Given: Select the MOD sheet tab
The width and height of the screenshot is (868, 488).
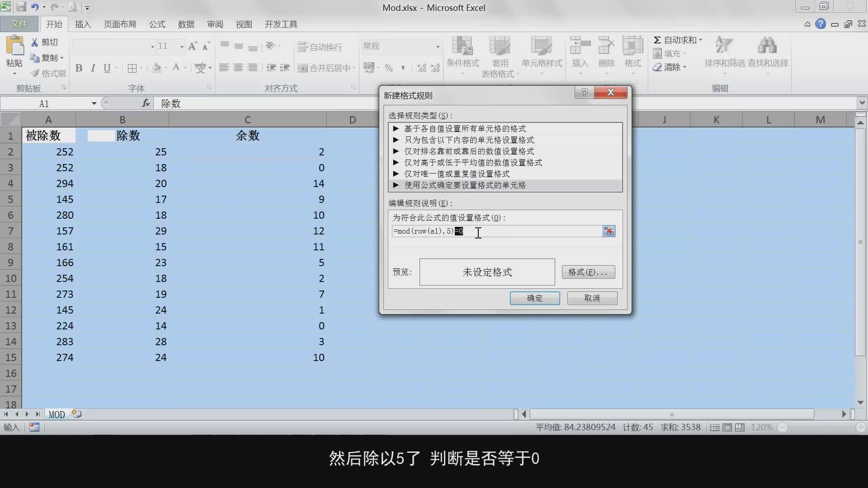Looking at the screenshot, I should click(x=57, y=414).
